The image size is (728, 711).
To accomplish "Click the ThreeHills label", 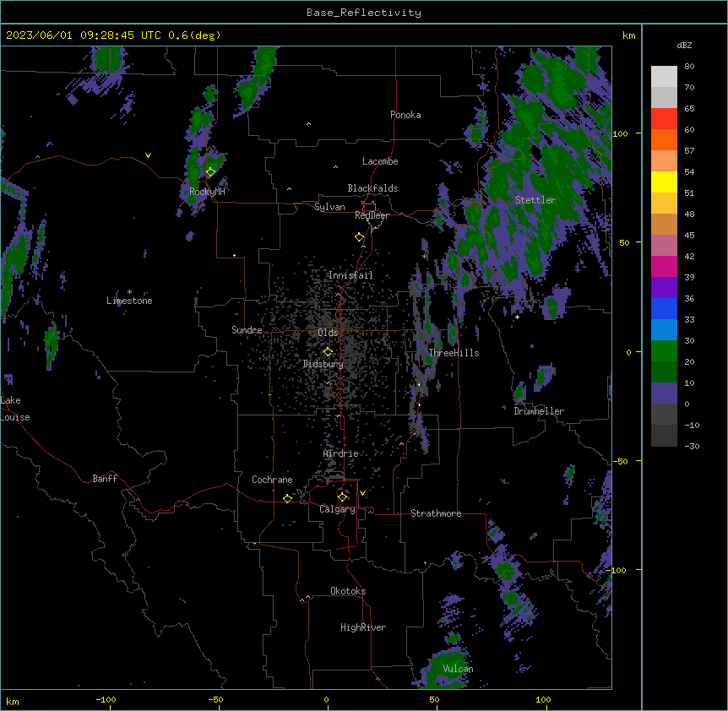I will tap(454, 353).
